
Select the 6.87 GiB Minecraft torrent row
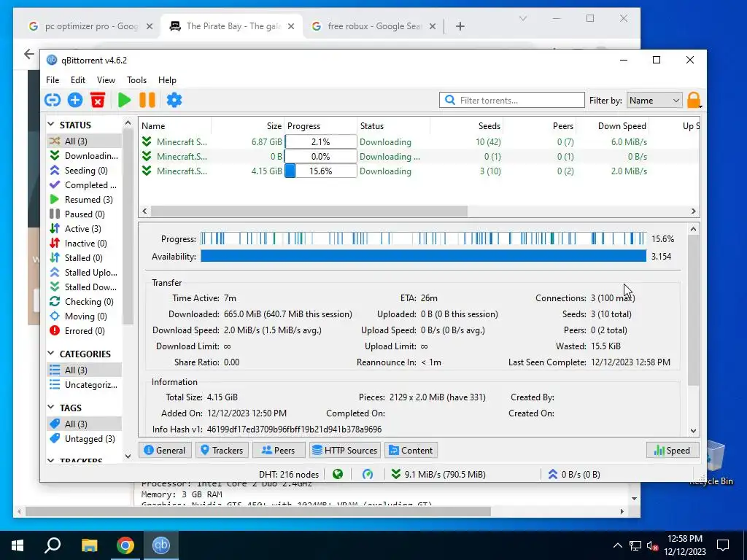pyautogui.click(x=419, y=142)
